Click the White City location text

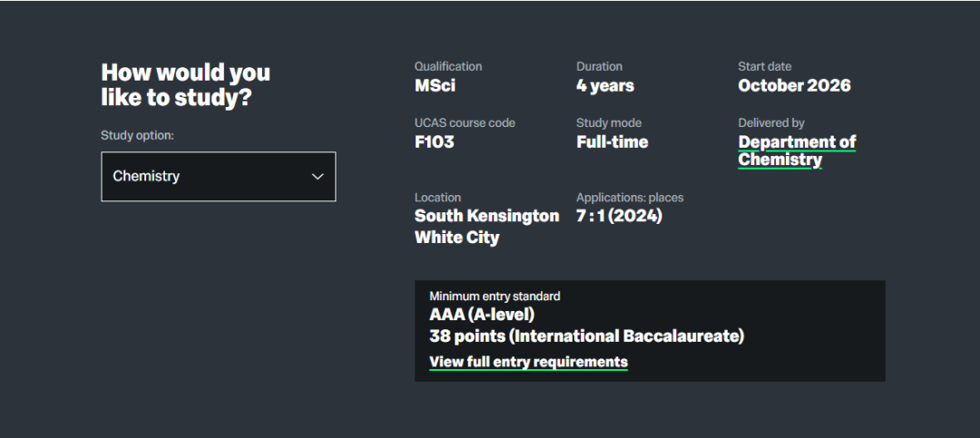tap(456, 238)
